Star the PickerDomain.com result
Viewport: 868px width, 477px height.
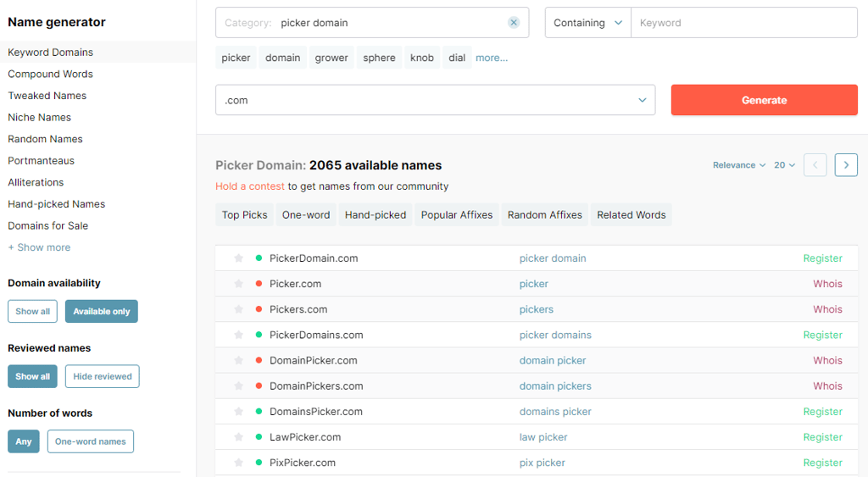pyautogui.click(x=238, y=258)
